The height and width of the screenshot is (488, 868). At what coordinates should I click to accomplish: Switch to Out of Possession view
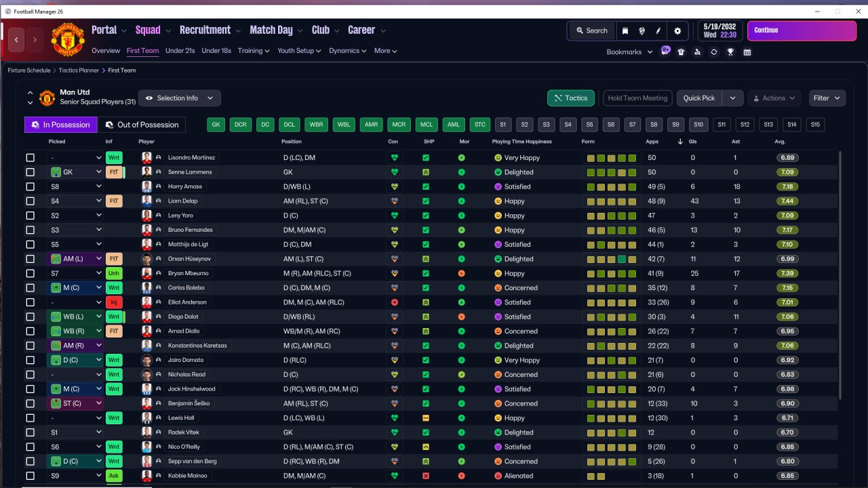142,125
